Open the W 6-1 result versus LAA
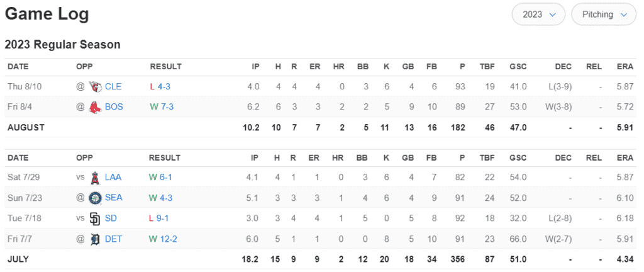This screenshot has width=644, height=272. point(160,178)
